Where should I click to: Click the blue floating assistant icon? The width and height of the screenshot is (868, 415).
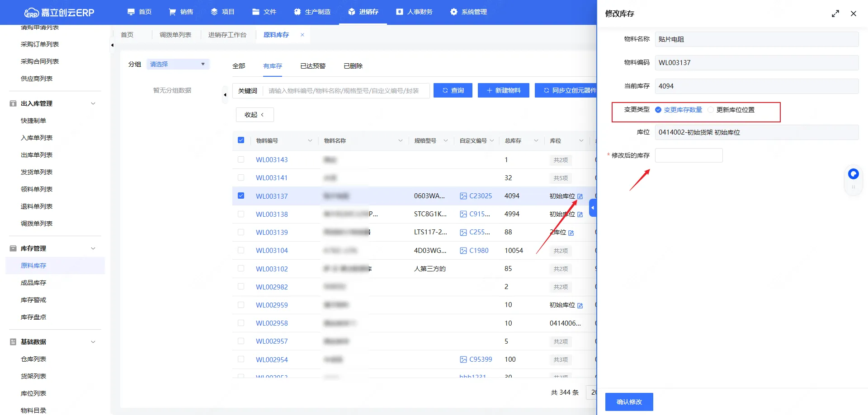[x=853, y=174]
